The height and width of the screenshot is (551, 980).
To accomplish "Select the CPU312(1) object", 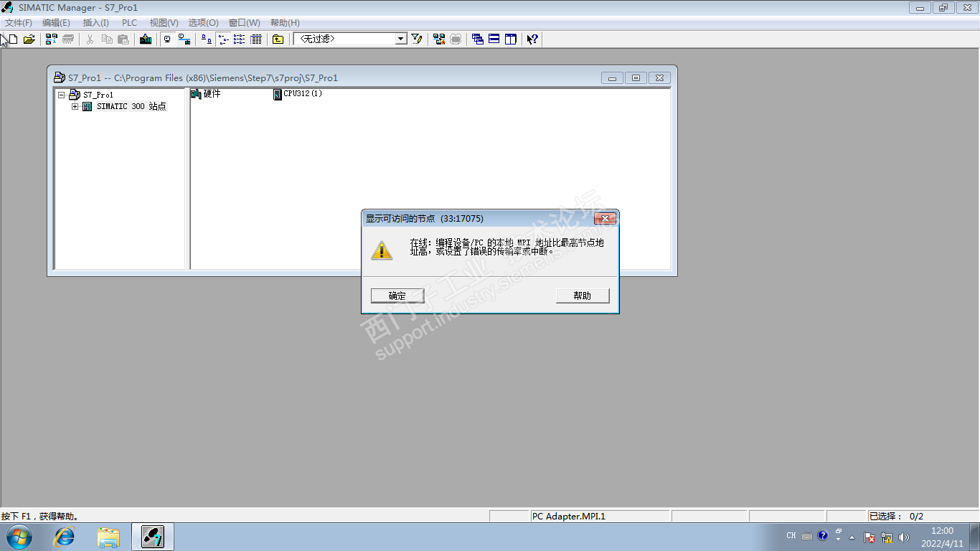I will tap(298, 94).
